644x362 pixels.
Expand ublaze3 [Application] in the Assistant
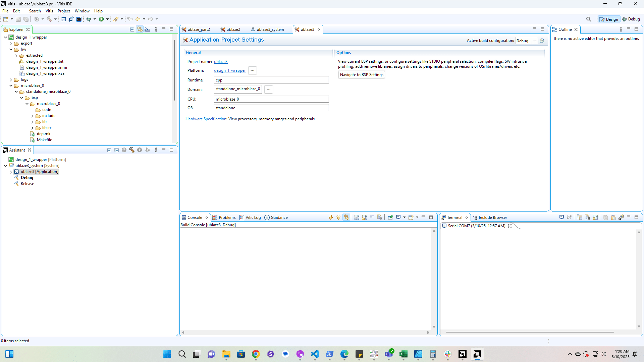(x=11, y=171)
